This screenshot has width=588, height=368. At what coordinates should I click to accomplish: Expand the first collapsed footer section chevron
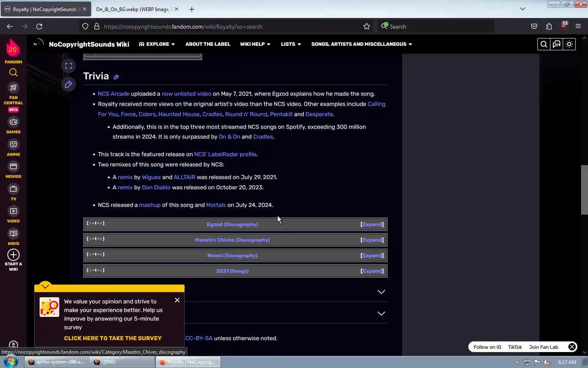pos(381,292)
